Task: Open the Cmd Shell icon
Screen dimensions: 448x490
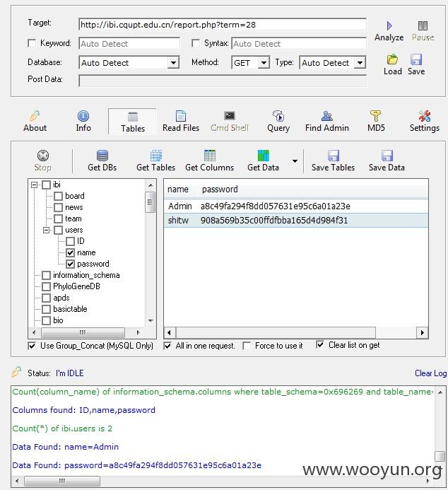Action: coord(230,116)
